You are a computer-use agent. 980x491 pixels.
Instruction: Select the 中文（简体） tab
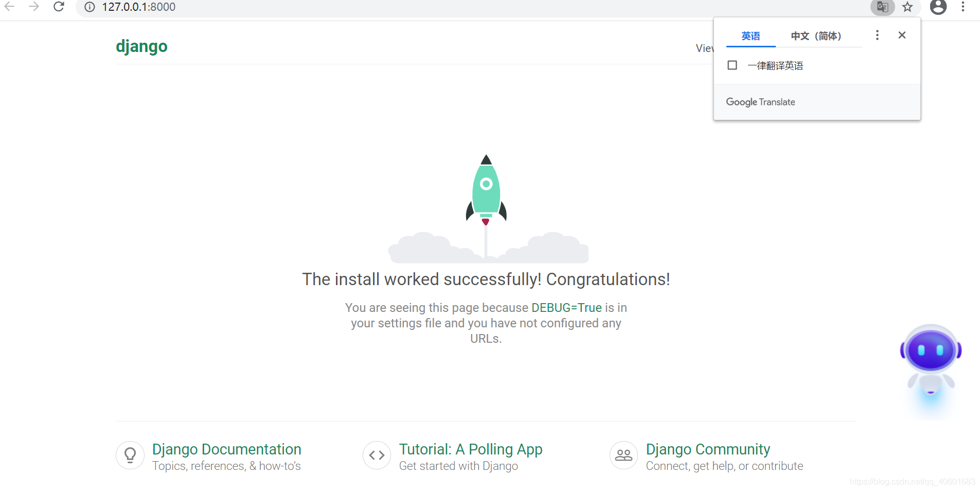tap(816, 36)
